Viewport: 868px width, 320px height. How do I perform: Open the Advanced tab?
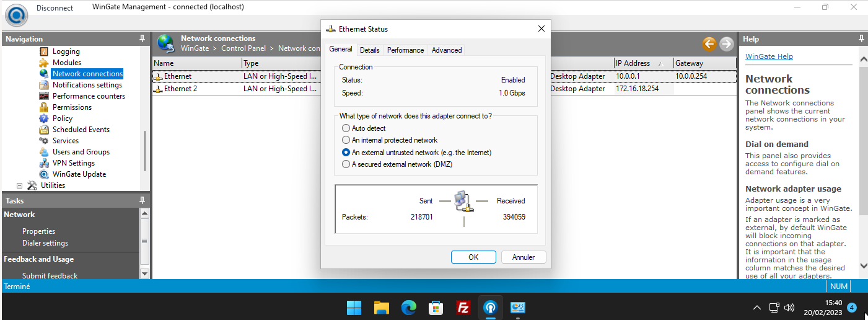(x=447, y=50)
